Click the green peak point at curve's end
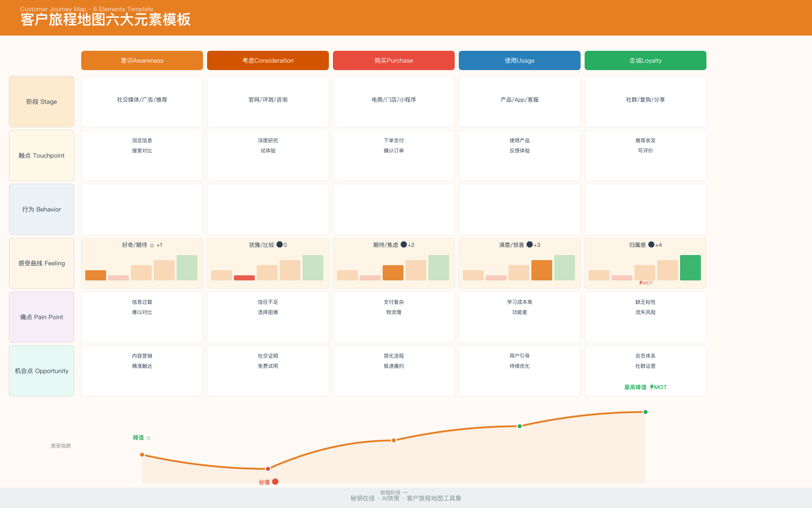 646,412
